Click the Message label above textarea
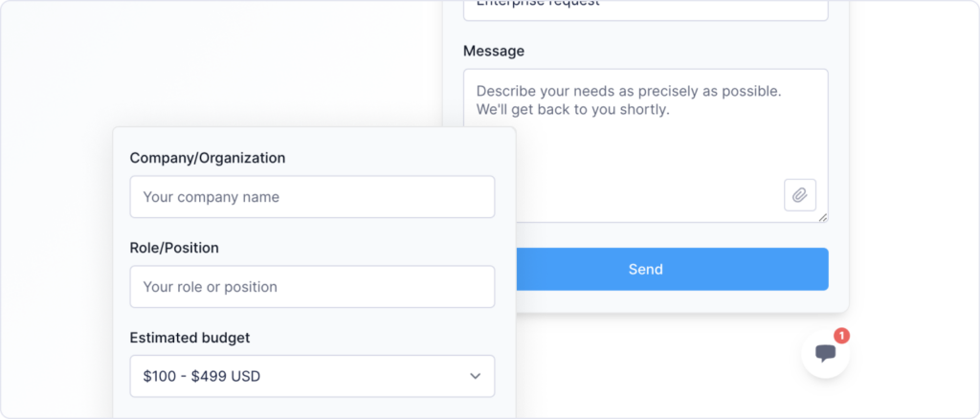 pos(493,51)
